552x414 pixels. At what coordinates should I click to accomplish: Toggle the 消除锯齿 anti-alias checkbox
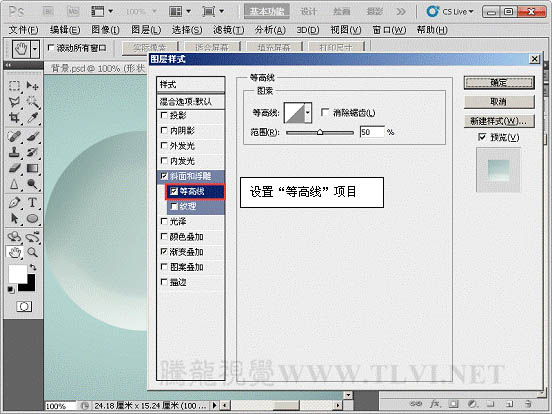click(325, 113)
